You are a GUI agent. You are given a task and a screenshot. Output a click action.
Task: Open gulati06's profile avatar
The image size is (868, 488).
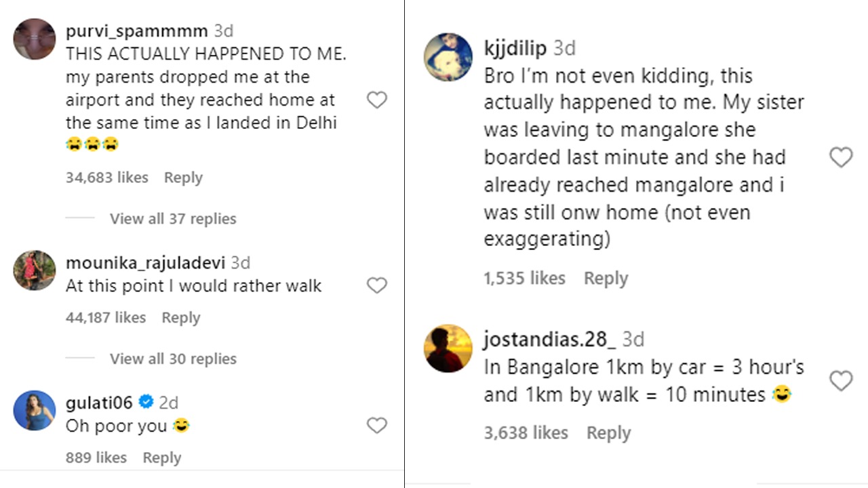pos(35,410)
